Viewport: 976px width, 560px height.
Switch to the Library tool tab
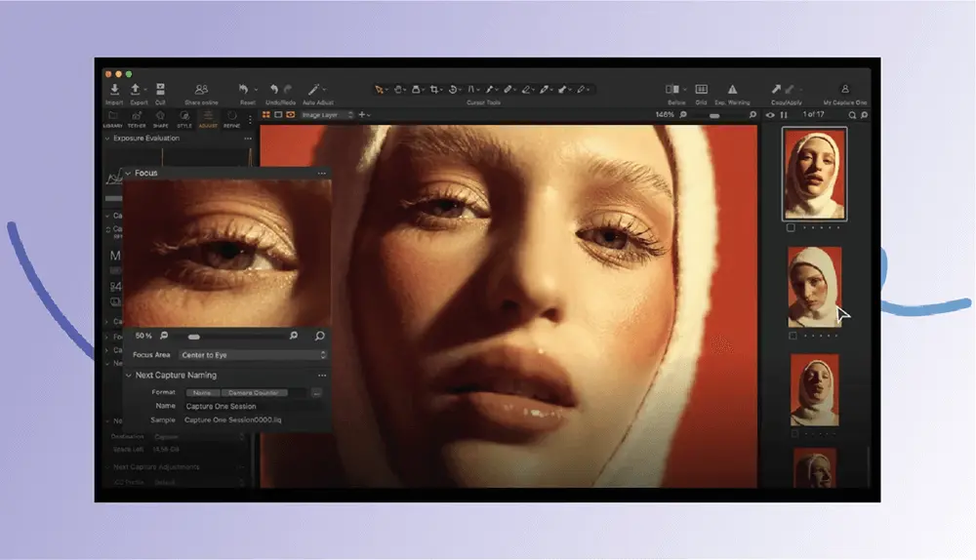click(x=112, y=119)
